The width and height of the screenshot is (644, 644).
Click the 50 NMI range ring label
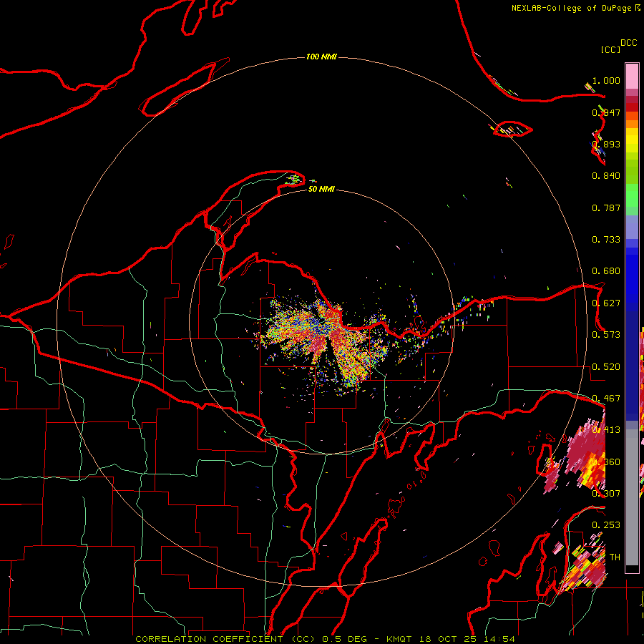[x=321, y=189]
